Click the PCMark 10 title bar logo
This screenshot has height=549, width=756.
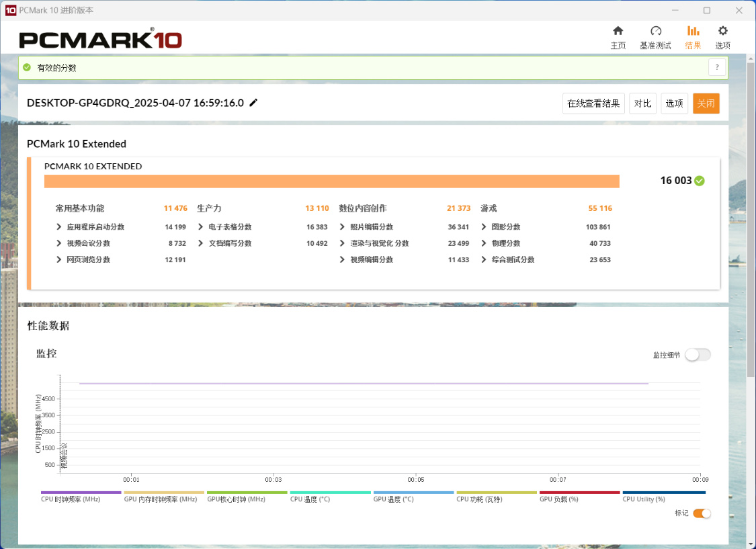coord(11,10)
